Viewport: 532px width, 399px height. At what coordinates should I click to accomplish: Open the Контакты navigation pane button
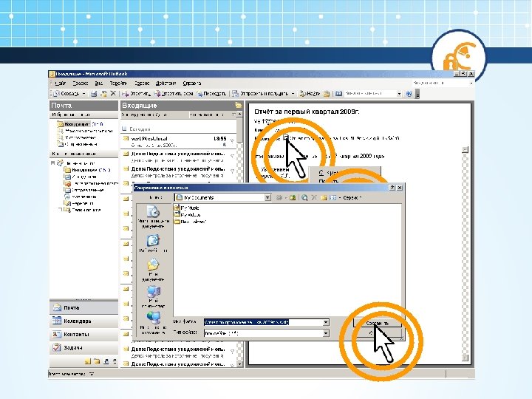click(83, 335)
